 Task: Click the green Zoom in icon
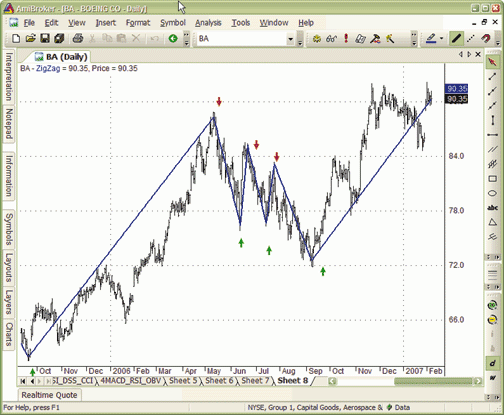tap(492, 305)
